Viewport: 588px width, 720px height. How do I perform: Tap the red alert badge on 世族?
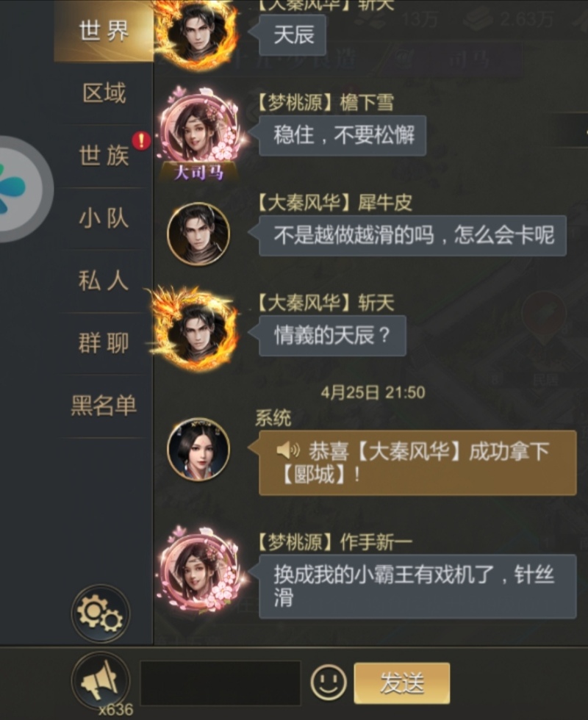141,141
